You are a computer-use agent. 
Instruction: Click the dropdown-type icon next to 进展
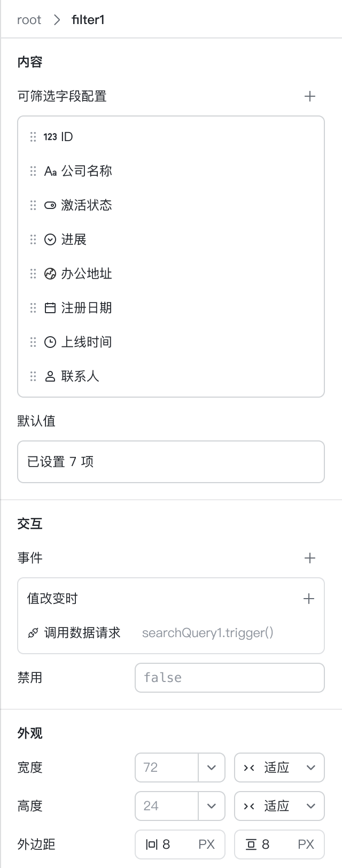(x=50, y=239)
